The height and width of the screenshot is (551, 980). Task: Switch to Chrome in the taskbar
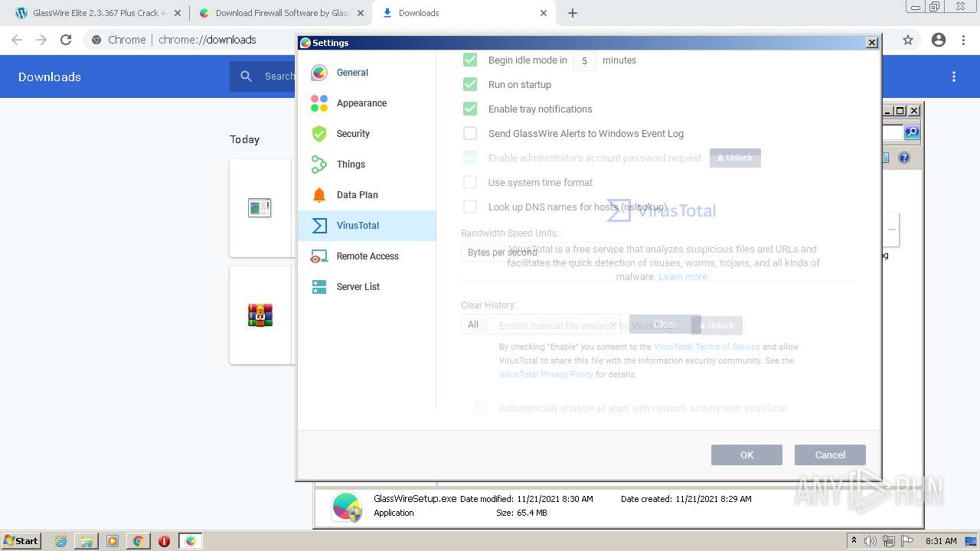point(138,541)
